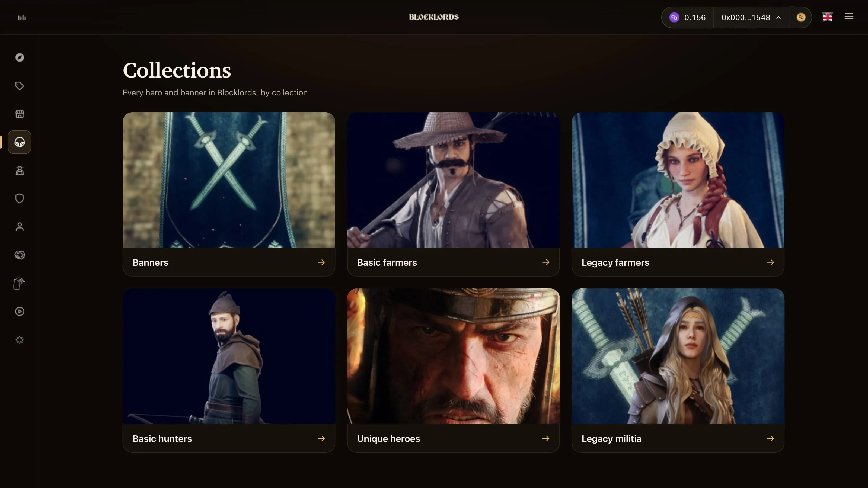Click the gold coin token icon in header
This screenshot has width=868, height=488.
pyautogui.click(x=801, y=17)
